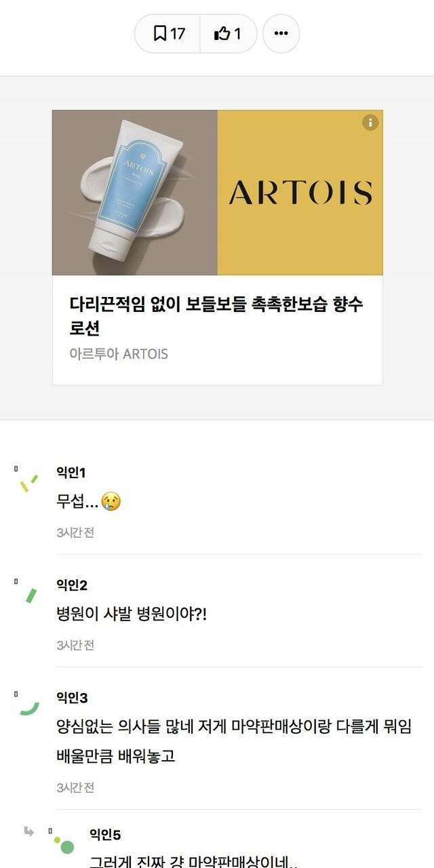Bookmark this post

pos(168,33)
